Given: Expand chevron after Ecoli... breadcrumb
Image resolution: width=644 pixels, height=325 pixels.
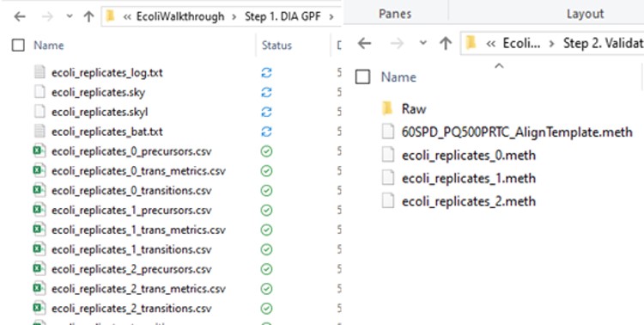Looking at the screenshot, I should point(552,43).
